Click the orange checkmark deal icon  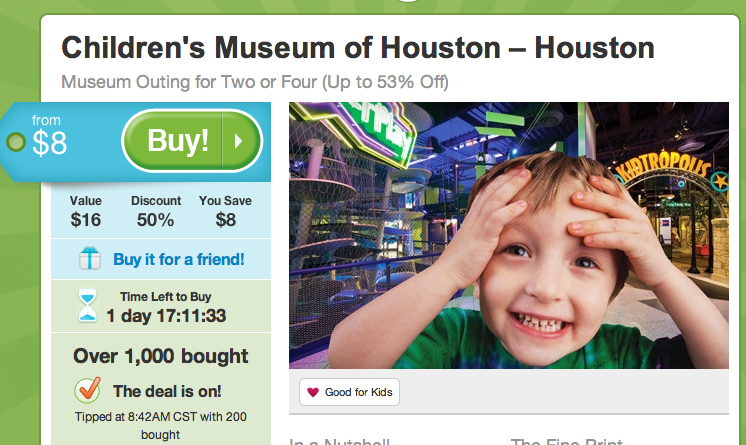coord(88,389)
